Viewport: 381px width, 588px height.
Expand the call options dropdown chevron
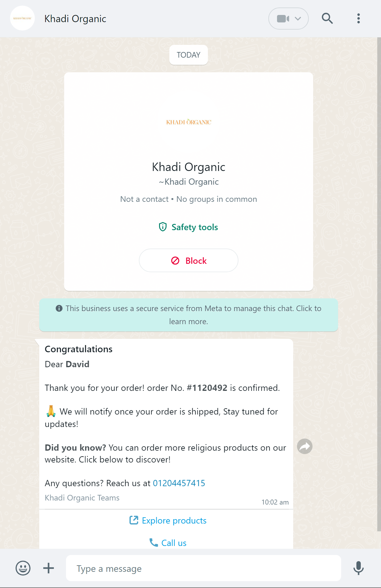(298, 19)
